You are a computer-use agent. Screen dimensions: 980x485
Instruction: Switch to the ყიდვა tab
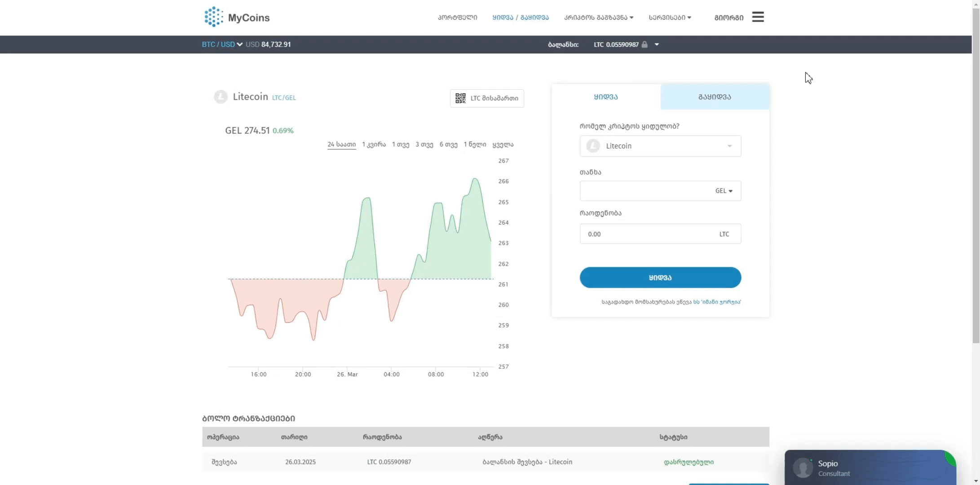pos(606,97)
